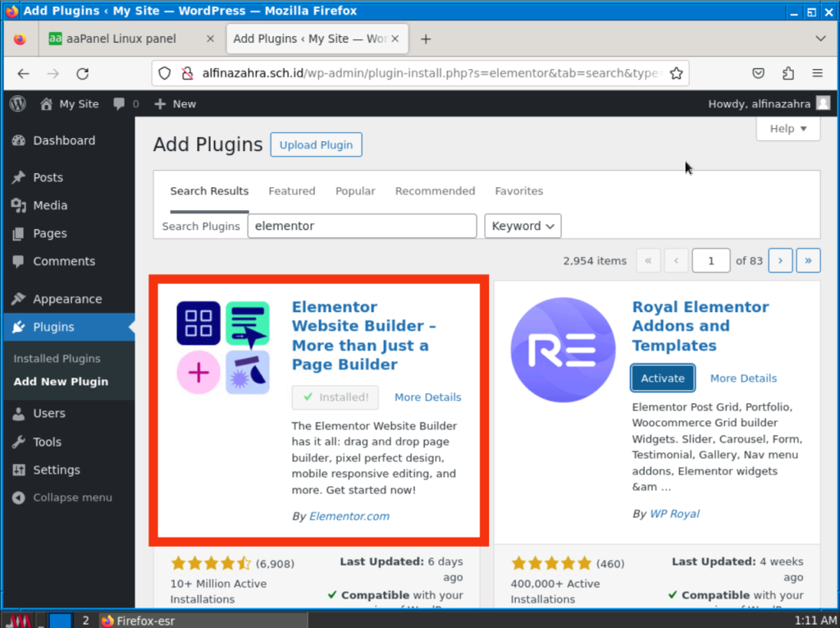
Task: Open More Details for Elementor Website Builder
Action: point(427,397)
